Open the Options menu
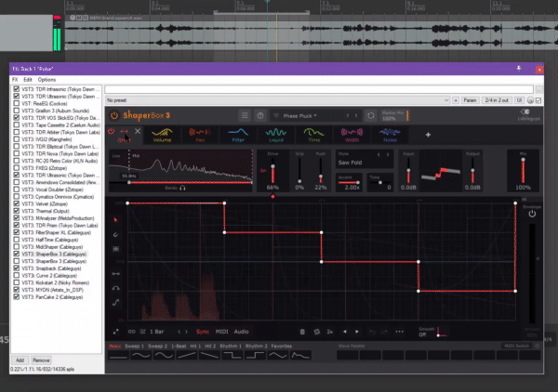The height and width of the screenshot is (392, 558). 46,80
